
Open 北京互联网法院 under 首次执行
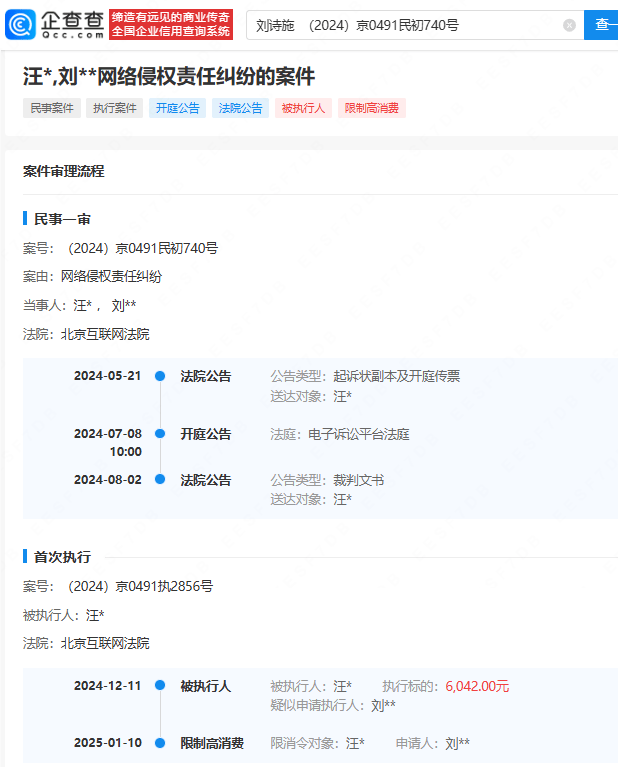click(x=105, y=643)
